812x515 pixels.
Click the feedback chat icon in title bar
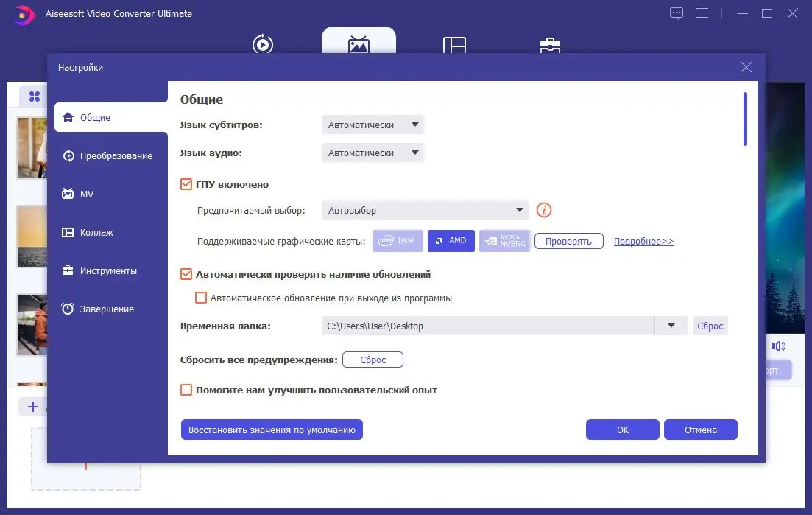pyautogui.click(x=677, y=13)
